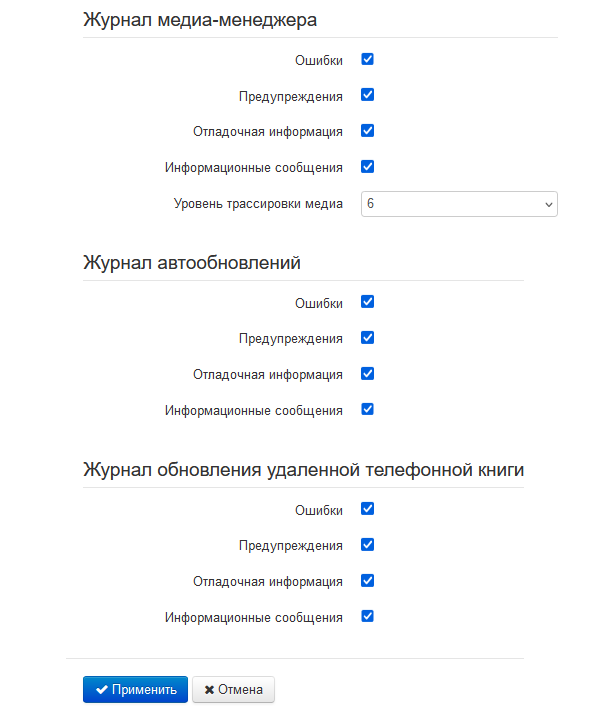Click the Уровень трассировки медиа label

click(258, 204)
